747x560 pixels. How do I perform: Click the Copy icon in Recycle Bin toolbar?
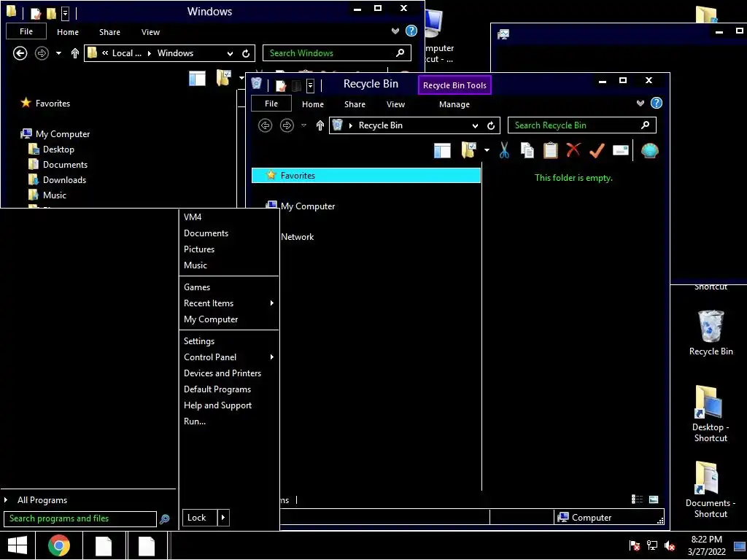point(527,150)
